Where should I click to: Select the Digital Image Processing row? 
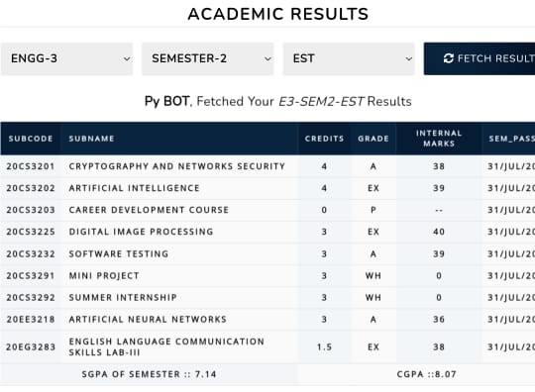267,232
